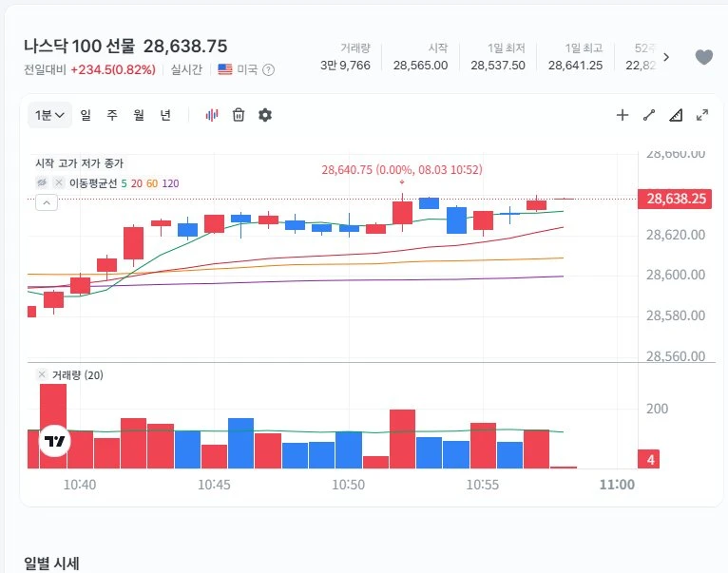This screenshot has width=728, height=573.
Task: Expand chart to fullscreen
Action: coord(702,115)
